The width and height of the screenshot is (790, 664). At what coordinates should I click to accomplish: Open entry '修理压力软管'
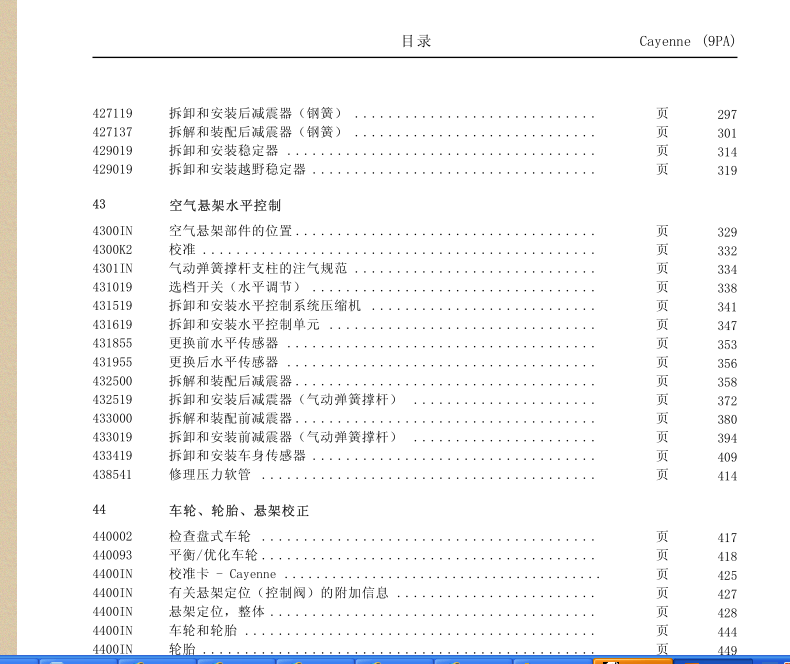point(210,475)
